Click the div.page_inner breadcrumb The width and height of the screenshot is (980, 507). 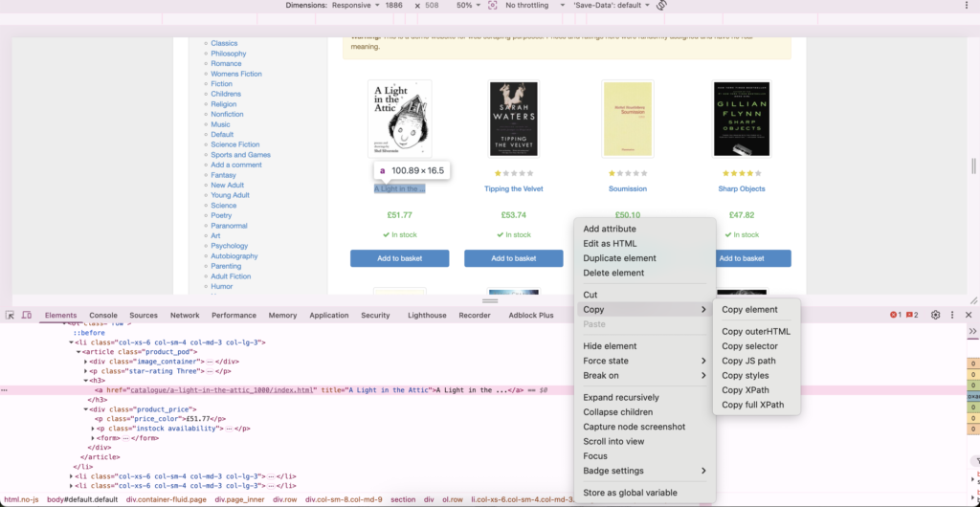[x=240, y=499]
